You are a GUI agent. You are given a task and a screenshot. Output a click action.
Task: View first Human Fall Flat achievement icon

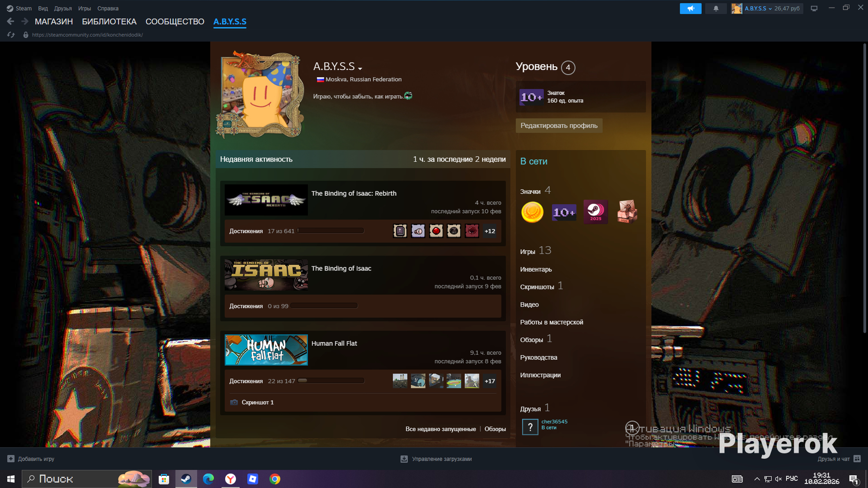400,381
